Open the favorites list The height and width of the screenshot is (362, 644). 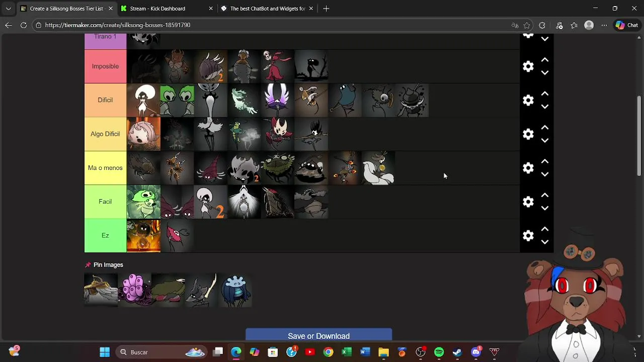coord(574,25)
